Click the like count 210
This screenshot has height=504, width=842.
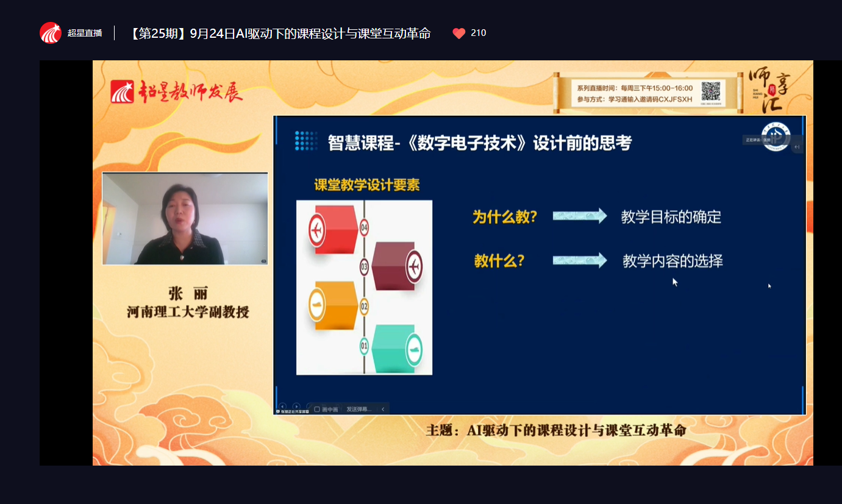[x=479, y=34]
